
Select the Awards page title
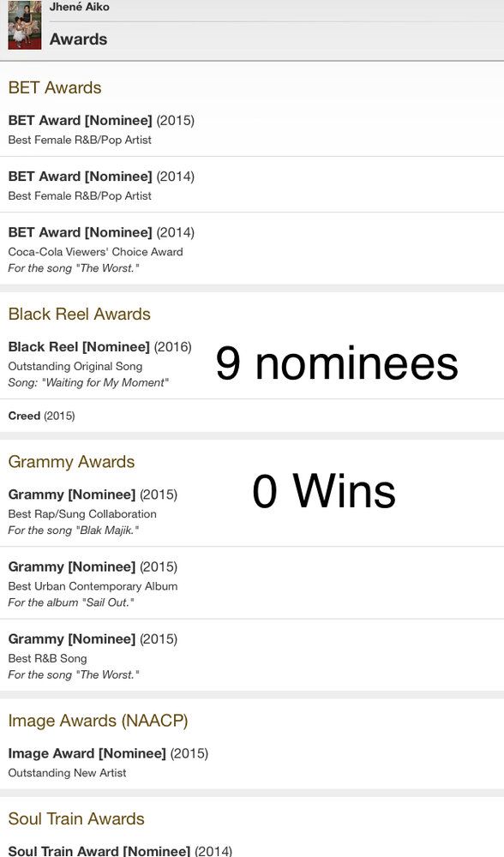[78, 39]
